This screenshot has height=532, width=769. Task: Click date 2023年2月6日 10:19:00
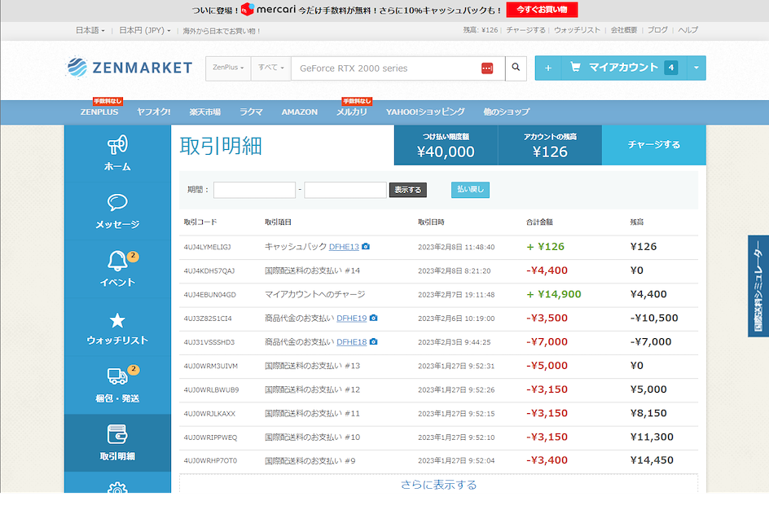tap(456, 319)
